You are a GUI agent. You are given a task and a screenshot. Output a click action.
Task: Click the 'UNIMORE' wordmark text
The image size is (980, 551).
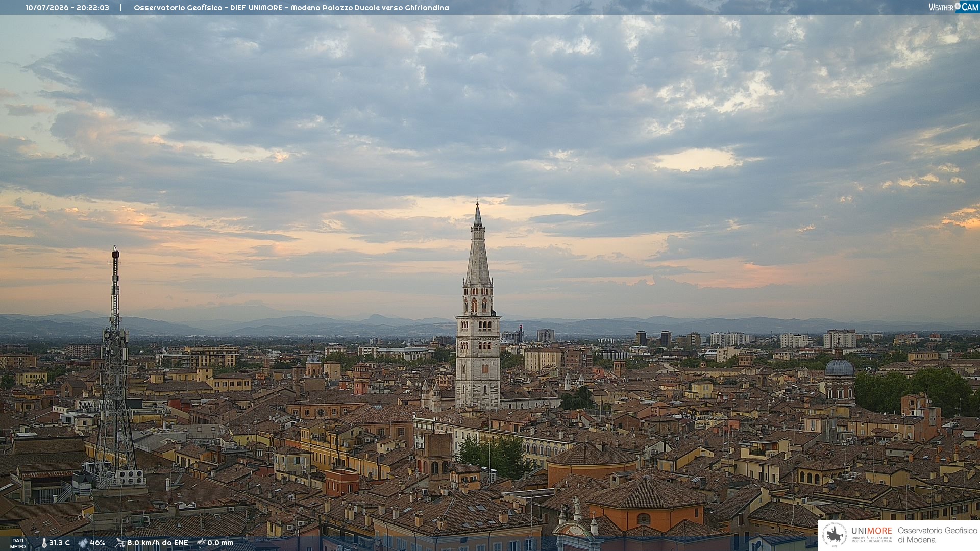point(872,531)
